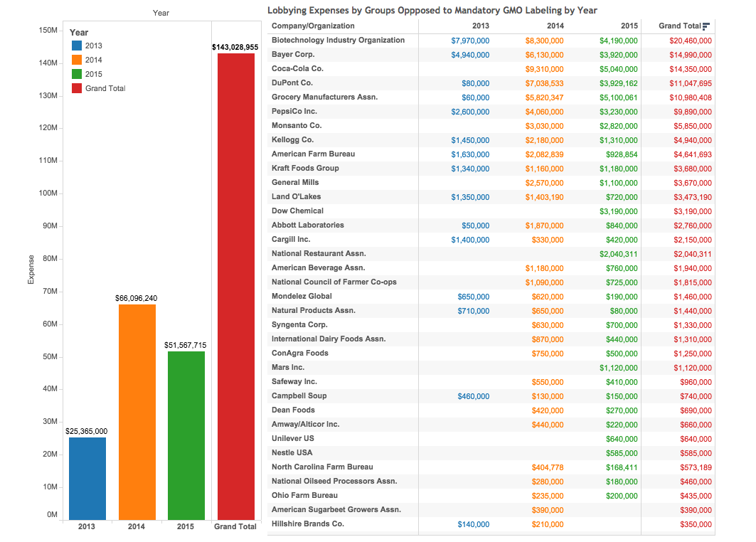
Task: Select the Dow Chemical row label
Action: [297, 211]
